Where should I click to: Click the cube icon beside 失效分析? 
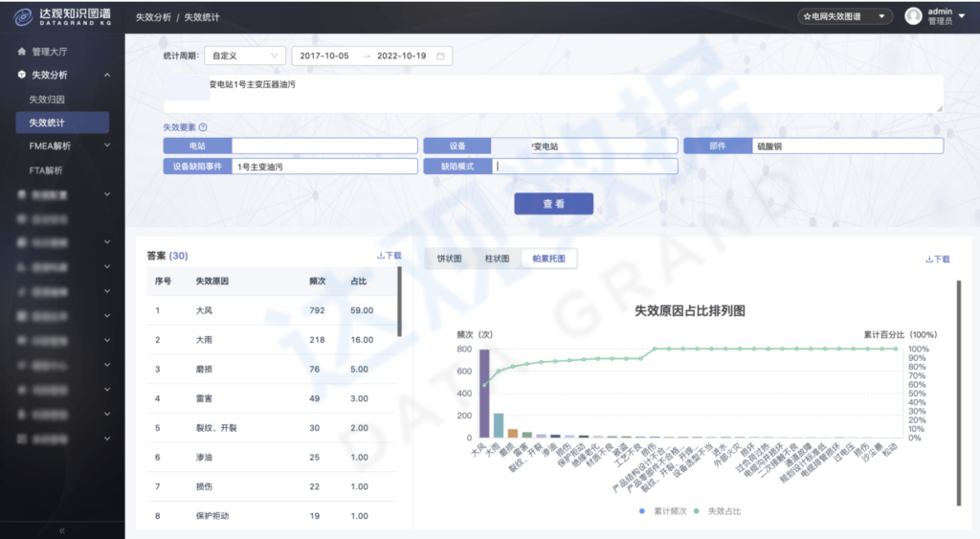tap(22, 75)
